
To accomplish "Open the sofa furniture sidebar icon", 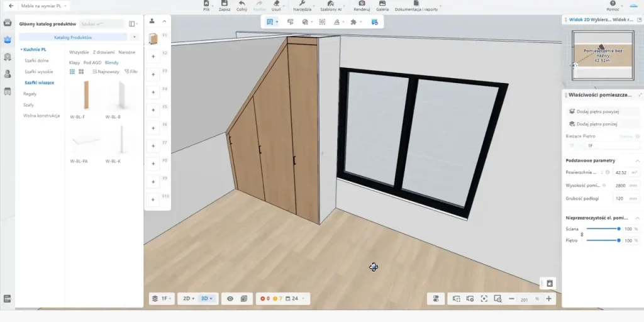I will coord(8,22).
